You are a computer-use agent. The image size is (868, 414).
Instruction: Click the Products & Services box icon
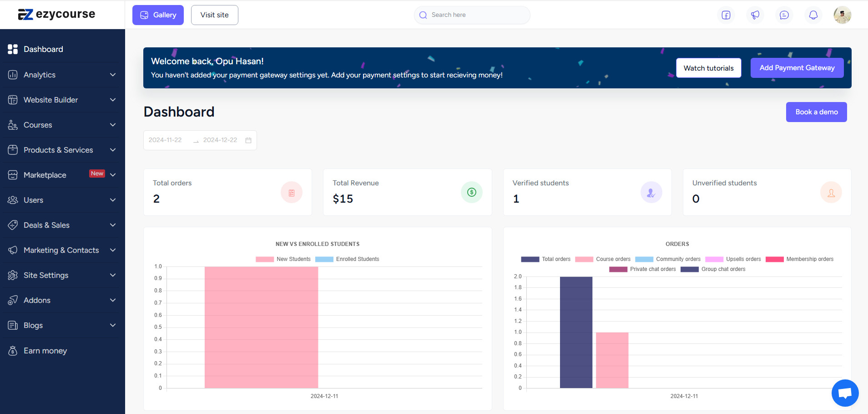coord(13,150)
